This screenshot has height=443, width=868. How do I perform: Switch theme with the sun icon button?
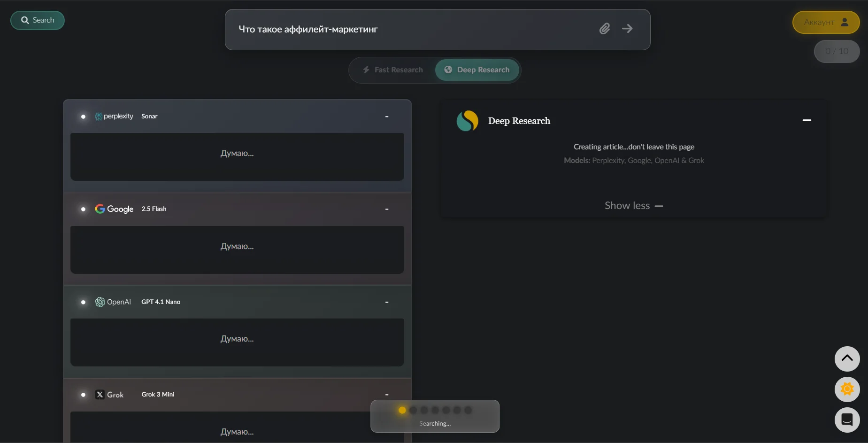pos(847,389)
